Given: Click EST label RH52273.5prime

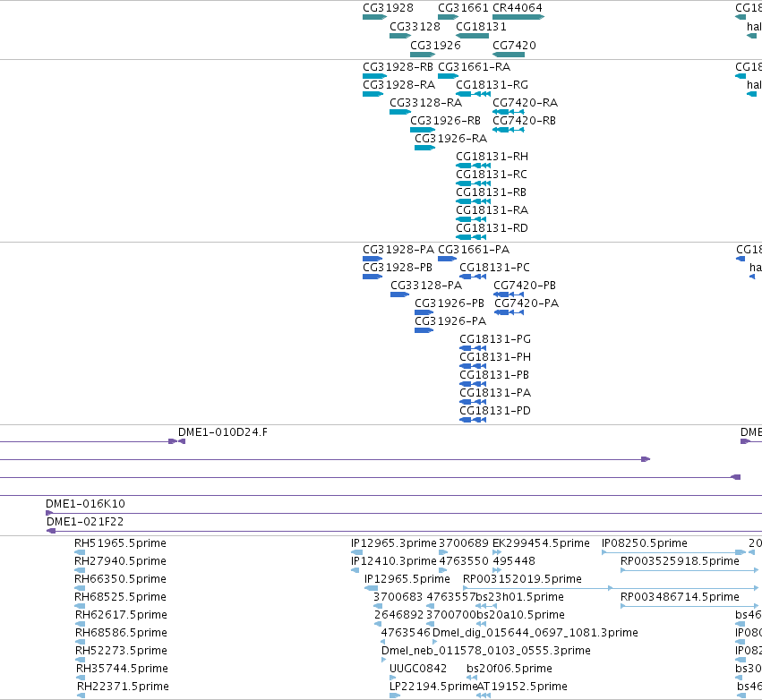Looking at the screenshot, I should click(121, 651).
